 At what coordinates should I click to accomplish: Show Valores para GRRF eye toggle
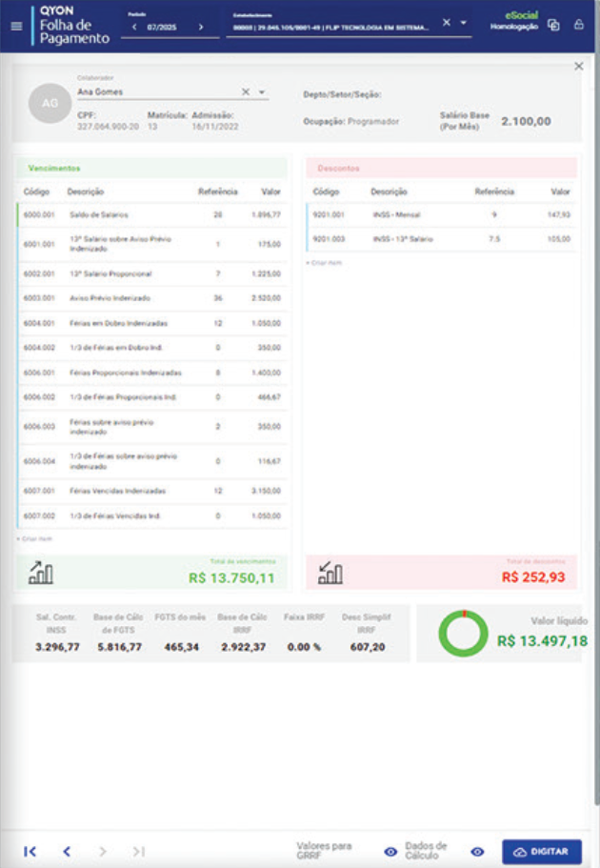point(390,852)
